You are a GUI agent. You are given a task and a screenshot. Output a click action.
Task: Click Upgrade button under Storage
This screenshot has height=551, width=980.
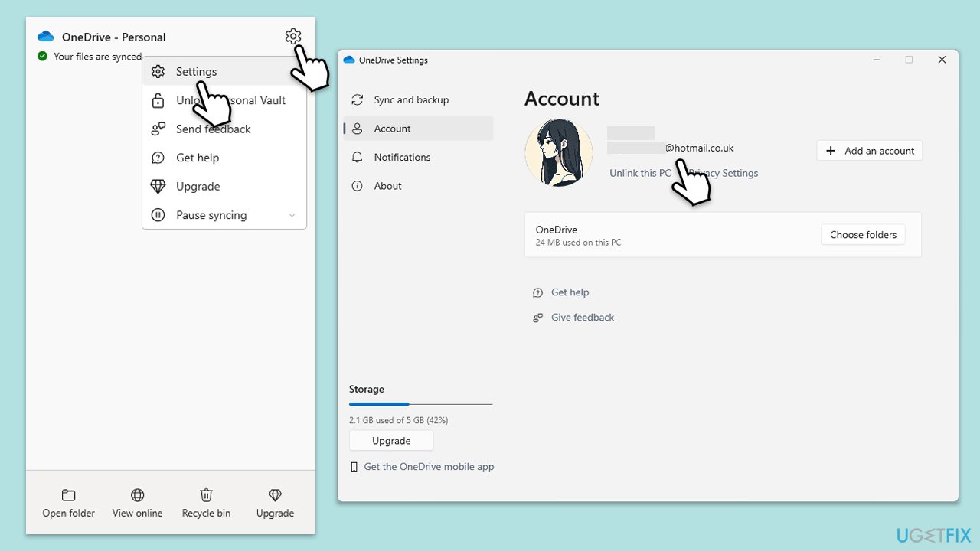pyautogui.click(x=391, y=441)
